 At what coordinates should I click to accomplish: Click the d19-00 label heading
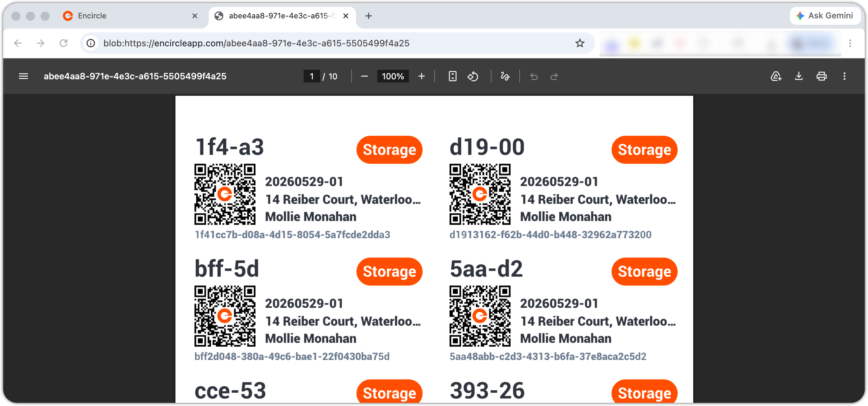coord(487,147)
